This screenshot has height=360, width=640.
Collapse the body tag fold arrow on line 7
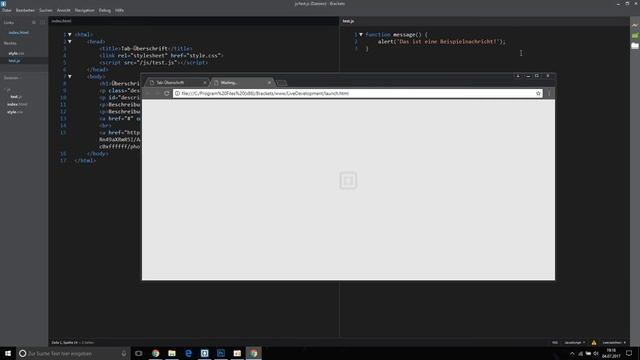click(x=70, y=76)
